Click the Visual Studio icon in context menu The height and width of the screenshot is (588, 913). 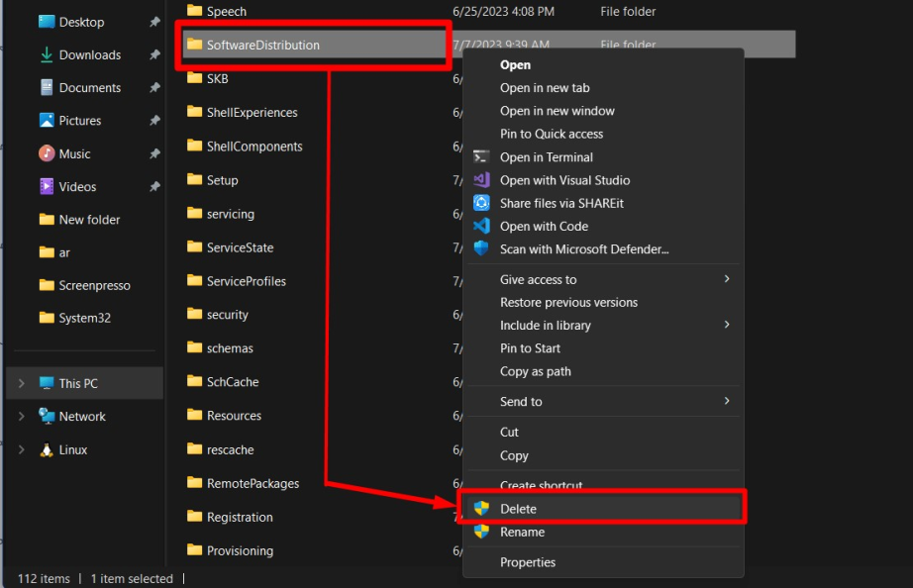[x=481, y=180]
